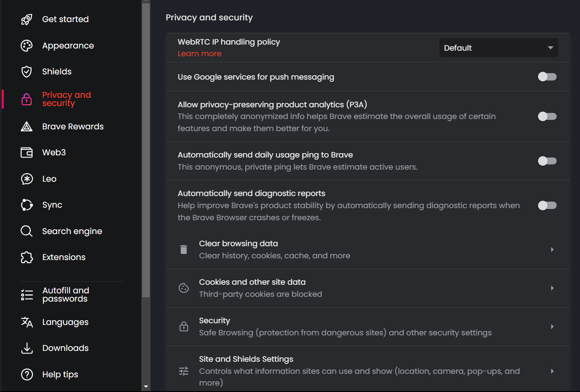This screenshot has width=580, height=392.
Task: Click the Privacy and security lock icon
Action: pyautogui.click(x=27, y=99)
